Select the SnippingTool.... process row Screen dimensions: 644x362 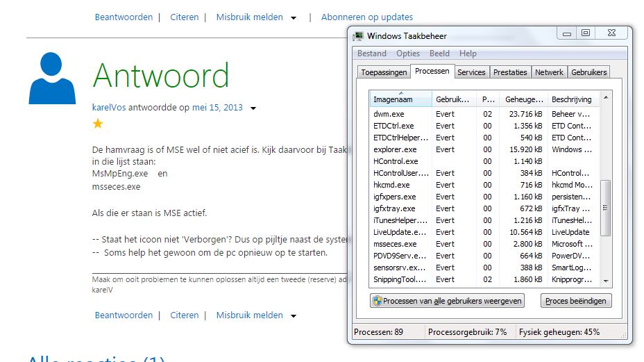484,279
